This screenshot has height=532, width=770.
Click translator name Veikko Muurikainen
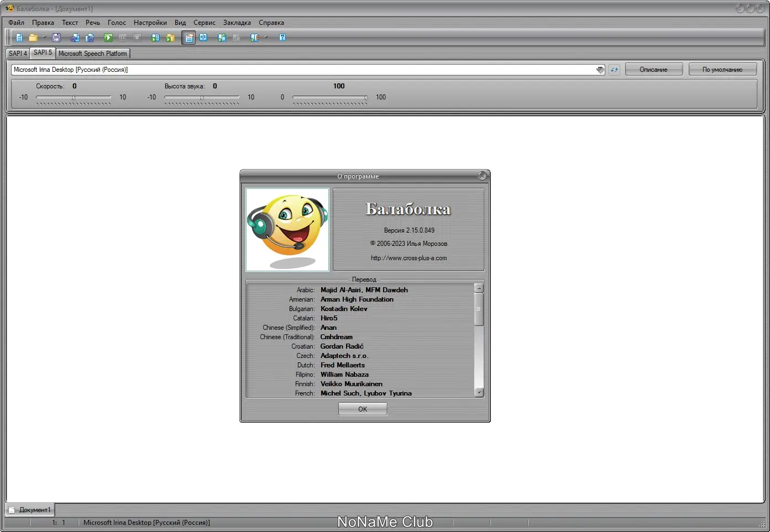click(352, 384)
